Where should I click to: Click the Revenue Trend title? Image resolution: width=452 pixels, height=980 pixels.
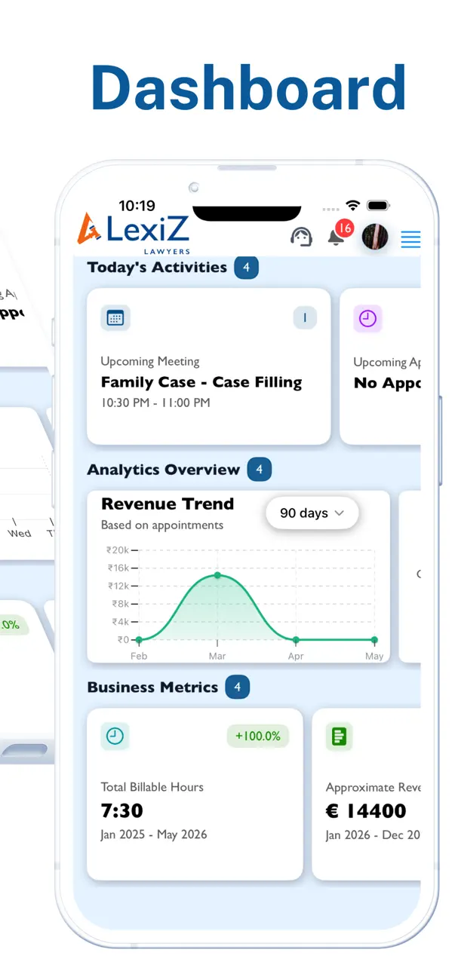168,504
